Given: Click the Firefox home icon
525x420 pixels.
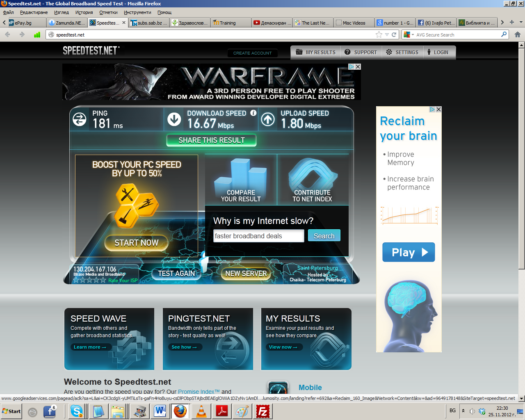Looking at the screenshot, I should click(x=518, y=34).
